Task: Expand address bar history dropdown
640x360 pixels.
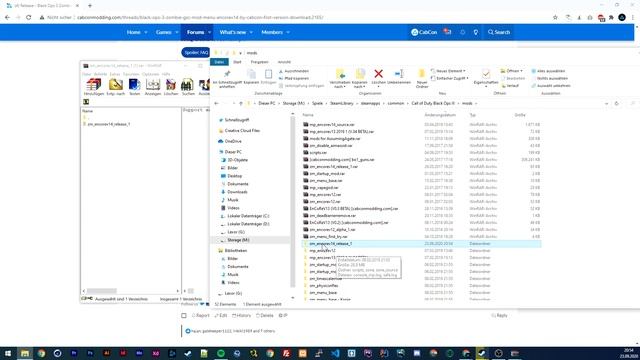Action: (x=607, y=104)
